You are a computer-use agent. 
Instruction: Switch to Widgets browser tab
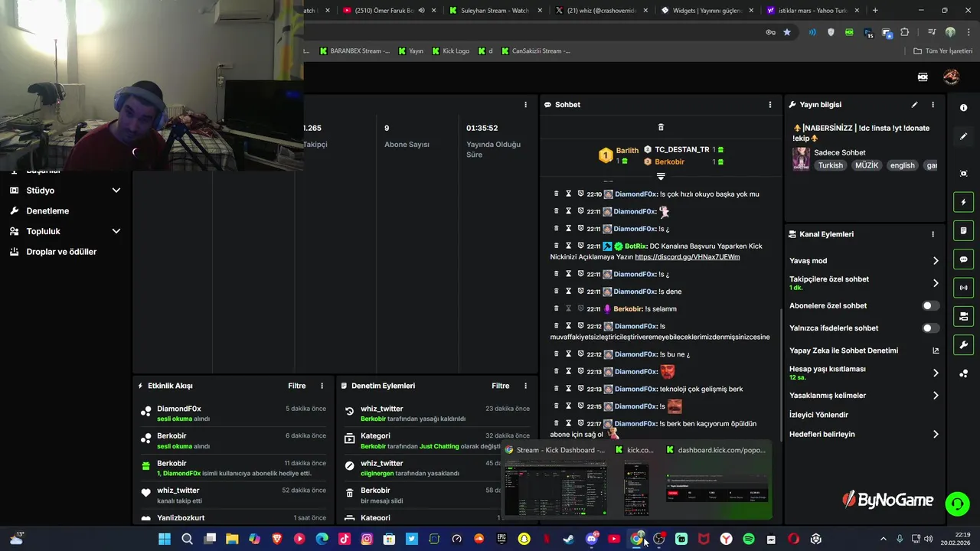tap(706, 11)
